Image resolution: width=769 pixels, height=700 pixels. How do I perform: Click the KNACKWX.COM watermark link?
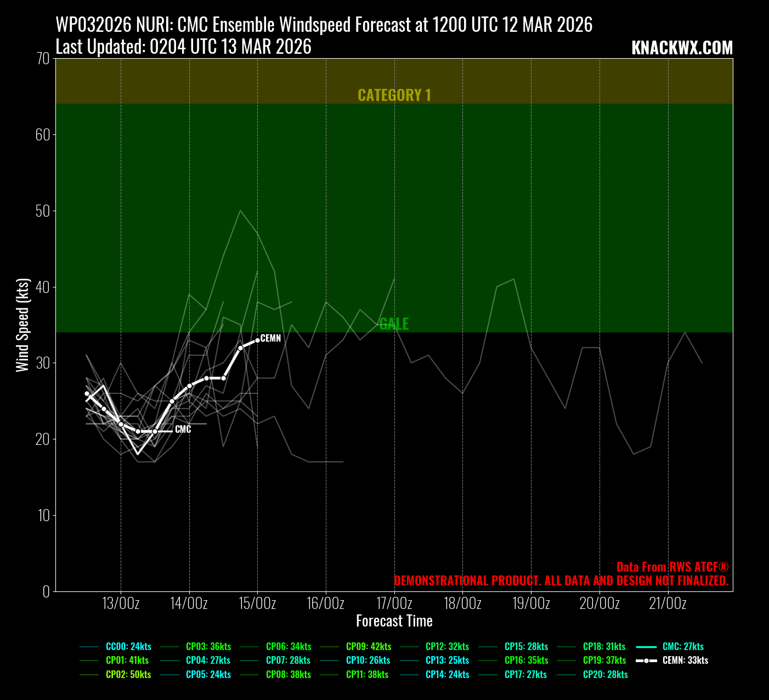tap(682, 48)
